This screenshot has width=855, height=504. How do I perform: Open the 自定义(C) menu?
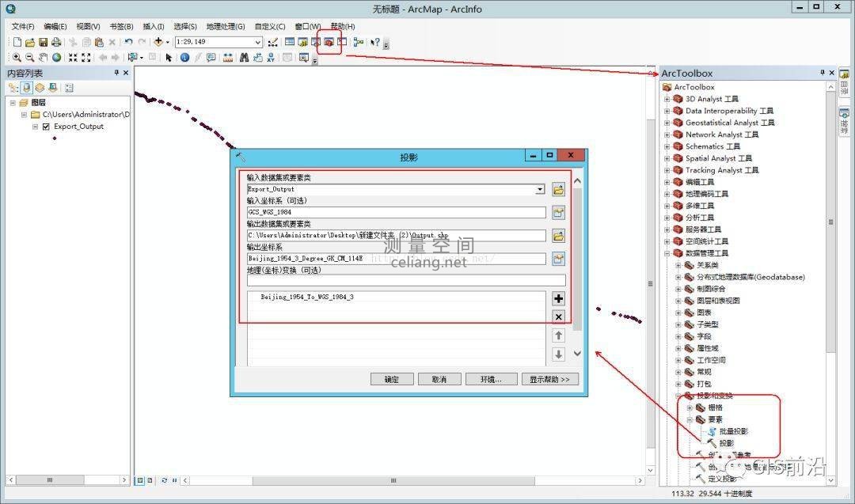click(270, 26)
